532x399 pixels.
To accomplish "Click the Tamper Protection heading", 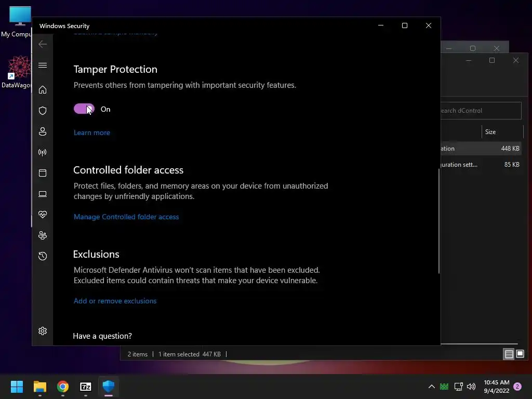I will point(115,69).
